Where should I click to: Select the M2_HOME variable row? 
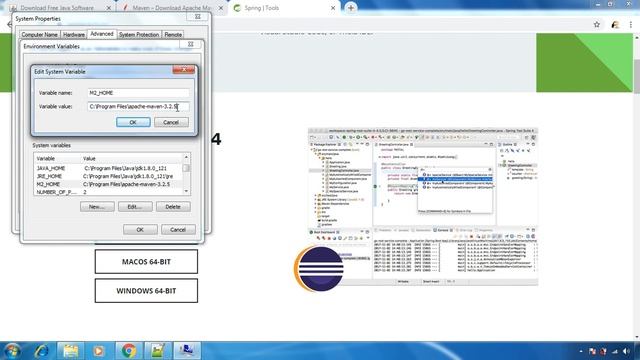point(109,184)
